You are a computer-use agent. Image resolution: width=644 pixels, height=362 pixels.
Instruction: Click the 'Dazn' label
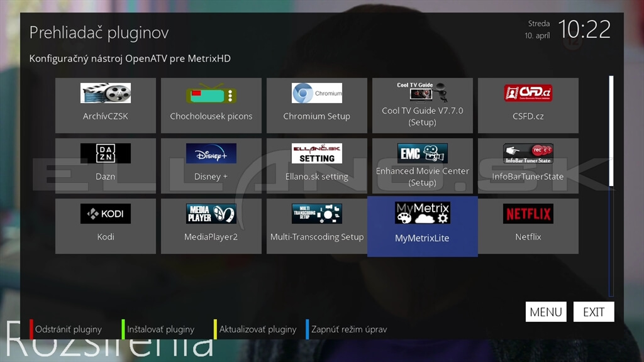(106, 177)
